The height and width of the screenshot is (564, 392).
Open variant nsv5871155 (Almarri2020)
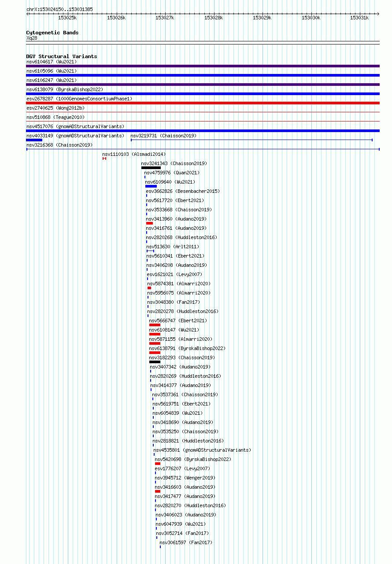tap(181, 339)
